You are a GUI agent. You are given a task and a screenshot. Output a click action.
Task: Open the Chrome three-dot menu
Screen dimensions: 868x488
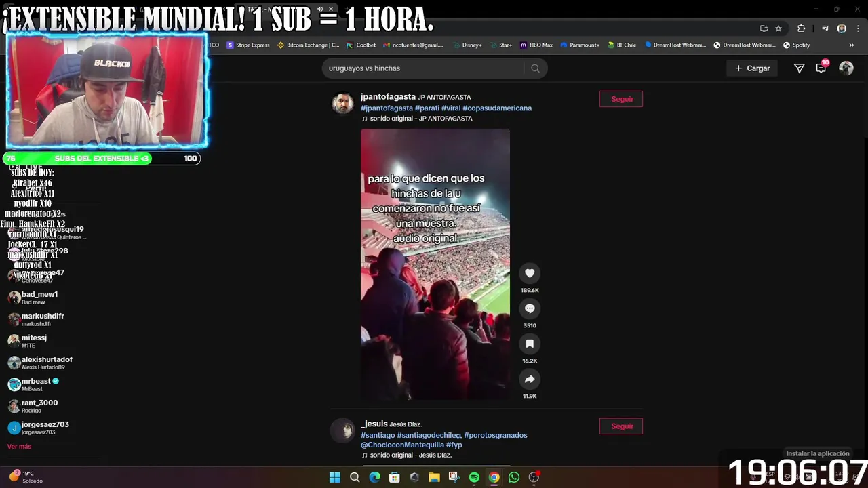[858, 28]
